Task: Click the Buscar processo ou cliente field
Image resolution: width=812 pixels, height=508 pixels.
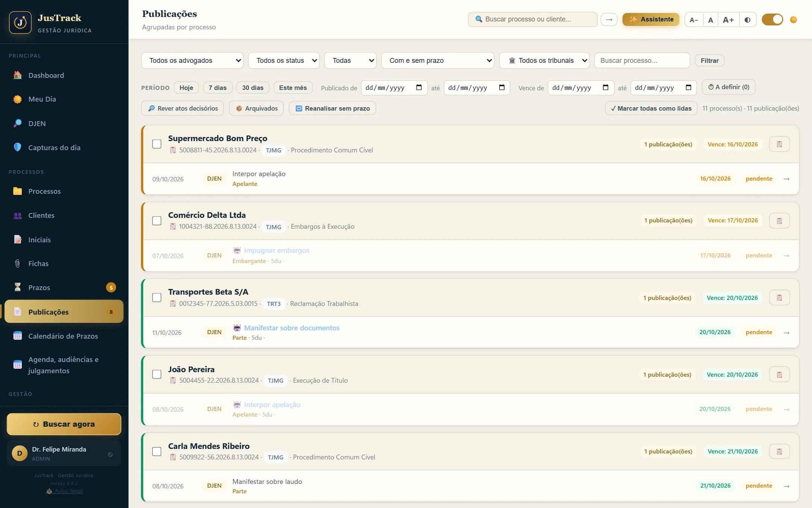Action: point(533,19)
